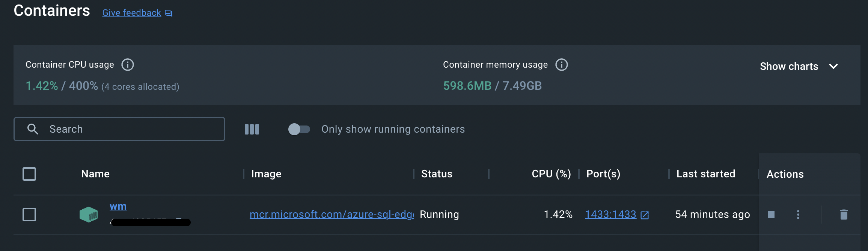Open the mcr.microsoft.com azure-sql-edge image link
Viewport: 868px width, 251px height.
tap(331, 215)
